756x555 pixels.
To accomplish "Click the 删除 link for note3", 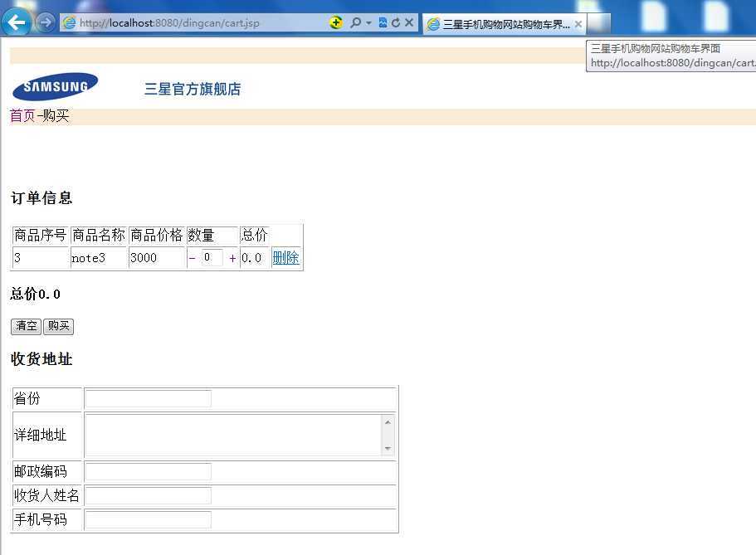I will pos(285,258).
